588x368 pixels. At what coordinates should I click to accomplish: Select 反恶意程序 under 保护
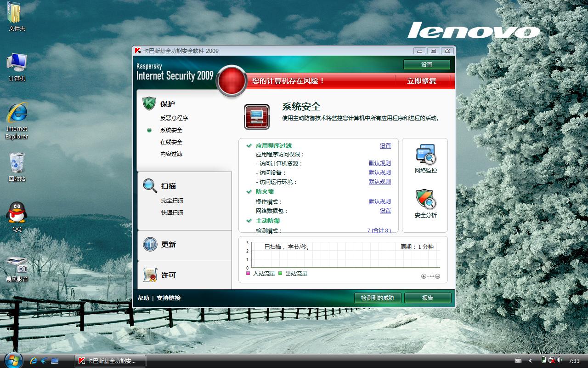pos(174,118)
